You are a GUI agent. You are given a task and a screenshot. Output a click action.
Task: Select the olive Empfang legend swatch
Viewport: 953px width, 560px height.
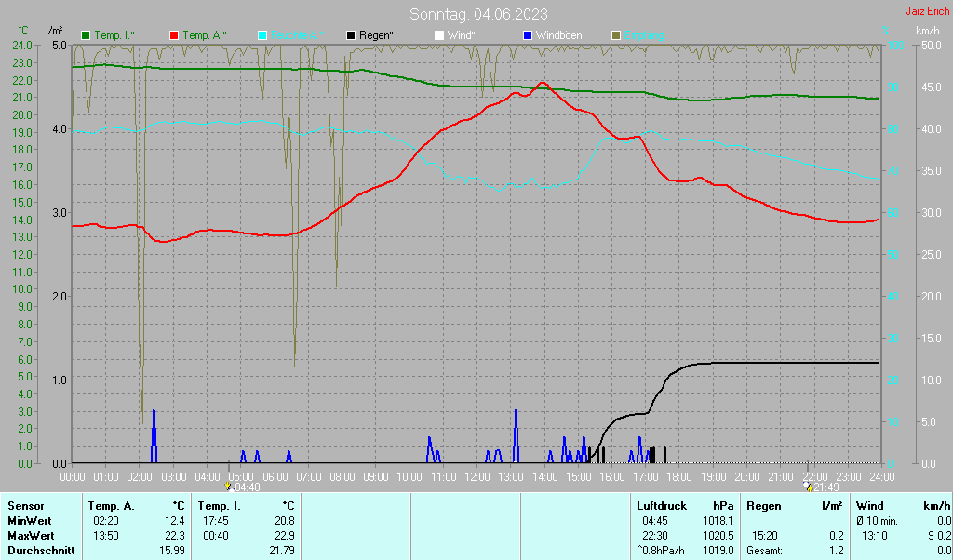(x=616, y=36)
